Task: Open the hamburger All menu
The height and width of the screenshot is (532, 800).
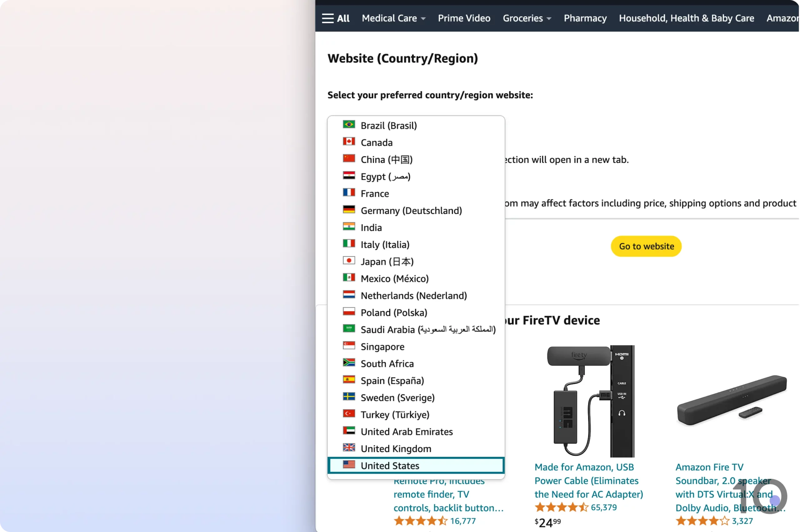Action: [335, 18]
